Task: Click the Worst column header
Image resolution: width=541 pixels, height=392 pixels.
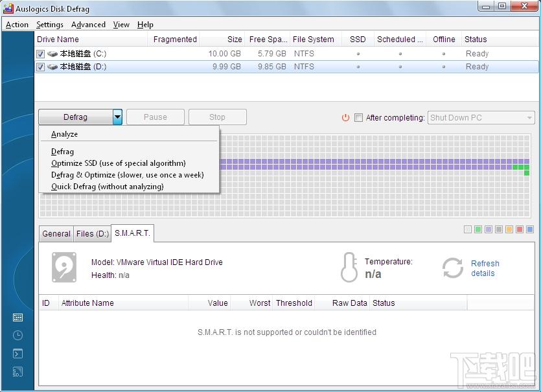Action: click(x=251, y=303)
